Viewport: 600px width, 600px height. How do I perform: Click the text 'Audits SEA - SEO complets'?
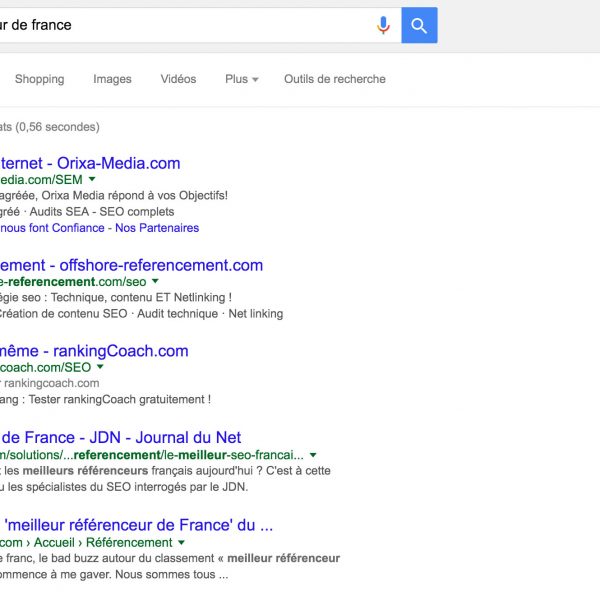pyautogui.click(x=102, y=212)
